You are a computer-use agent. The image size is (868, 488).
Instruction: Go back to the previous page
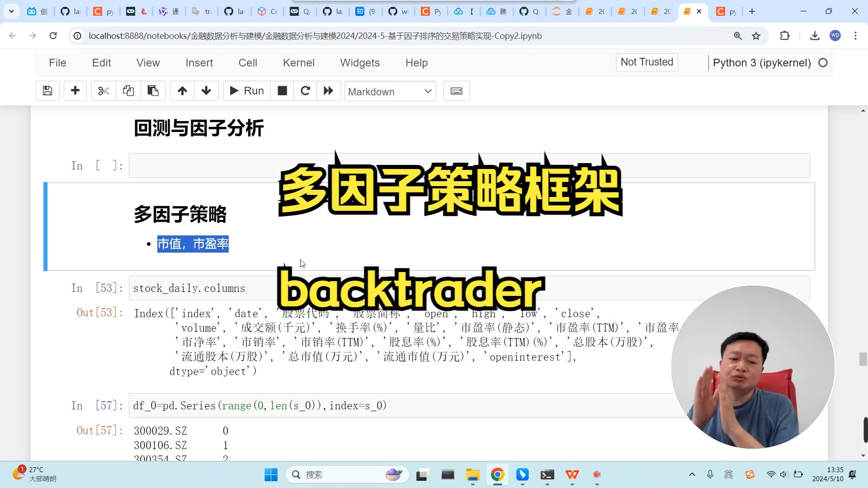13,36
